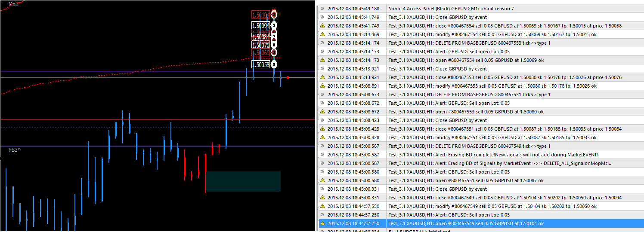
Task: Click the warning icon beside open #800467551
Action: tap(322, 180)
